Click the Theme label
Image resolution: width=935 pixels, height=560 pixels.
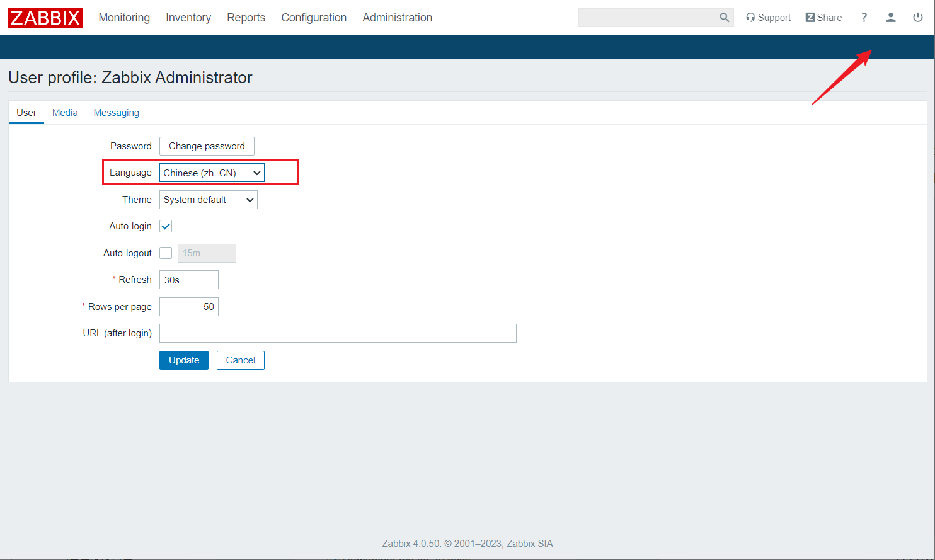point(137,200)
